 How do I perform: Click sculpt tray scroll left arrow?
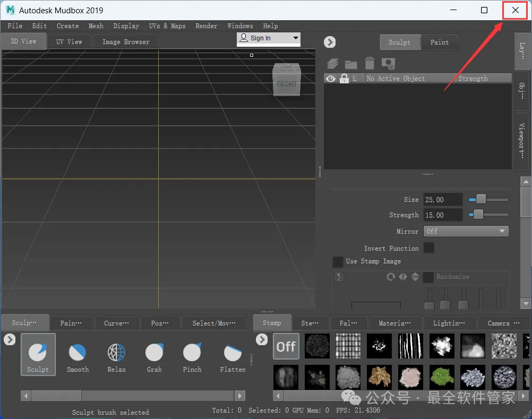(26, 396)
